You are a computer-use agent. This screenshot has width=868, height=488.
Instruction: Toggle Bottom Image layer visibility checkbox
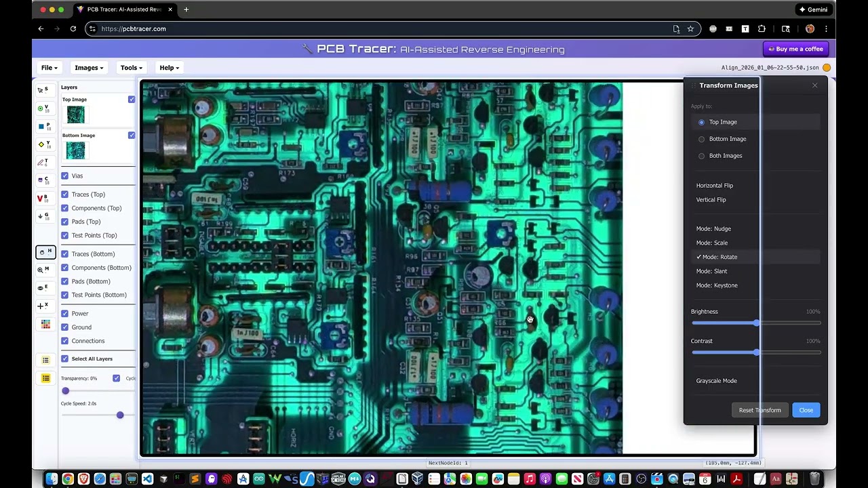coord(132,135)
